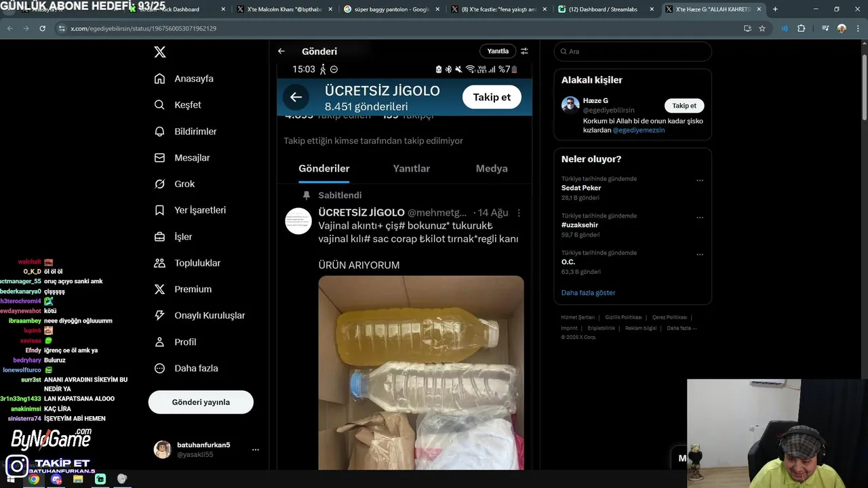Viewport: 868px width, 488px height.
Task: Click the Yanıtla reply button
Action: pyautogui.click(x=498, y=51)
